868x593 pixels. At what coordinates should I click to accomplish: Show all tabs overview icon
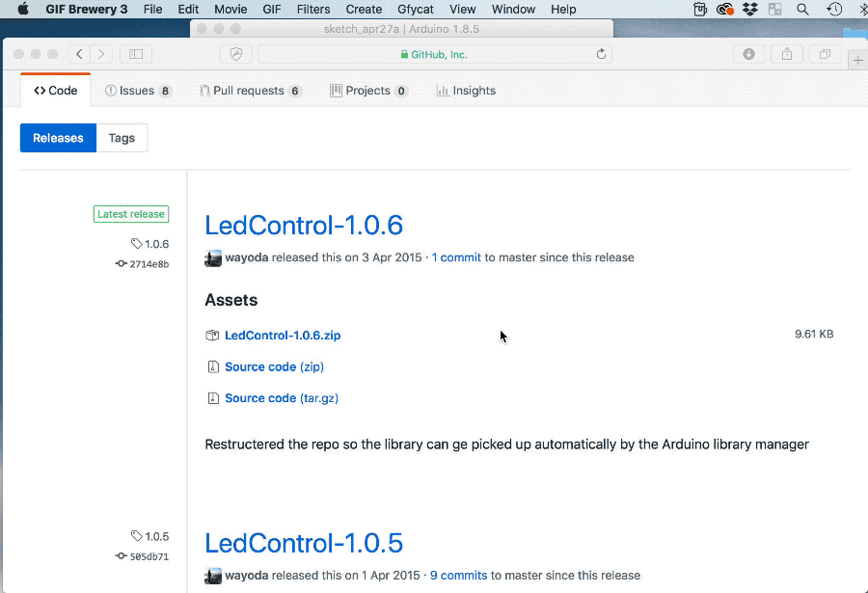(825, 55)
